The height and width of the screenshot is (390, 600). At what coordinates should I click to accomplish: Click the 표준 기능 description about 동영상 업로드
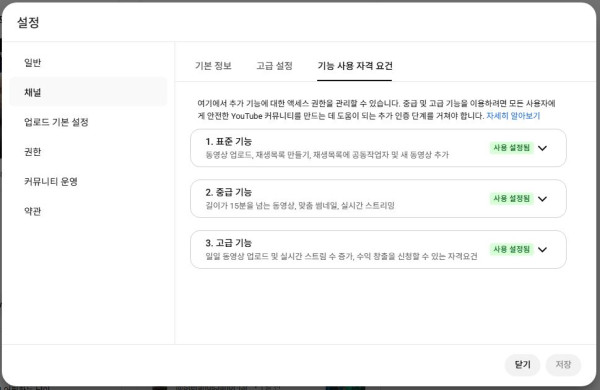(327, 155)
